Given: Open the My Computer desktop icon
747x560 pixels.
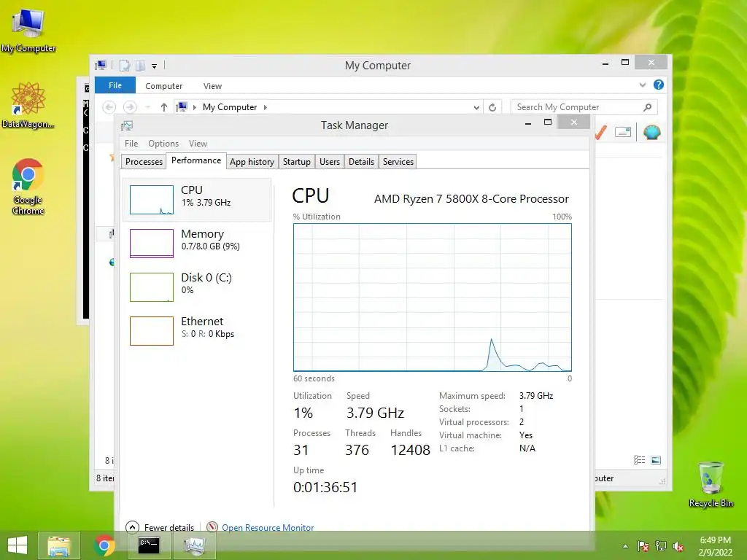Looking at the screenshot, I should pyautogui.click(x=28, y=31).
